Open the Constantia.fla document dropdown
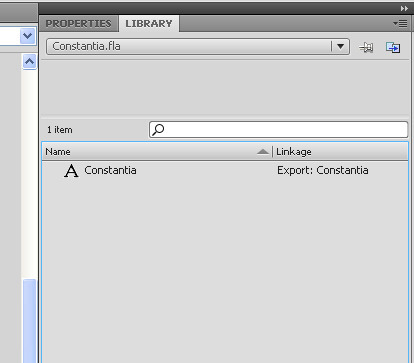414x363 pixels. 198,46
